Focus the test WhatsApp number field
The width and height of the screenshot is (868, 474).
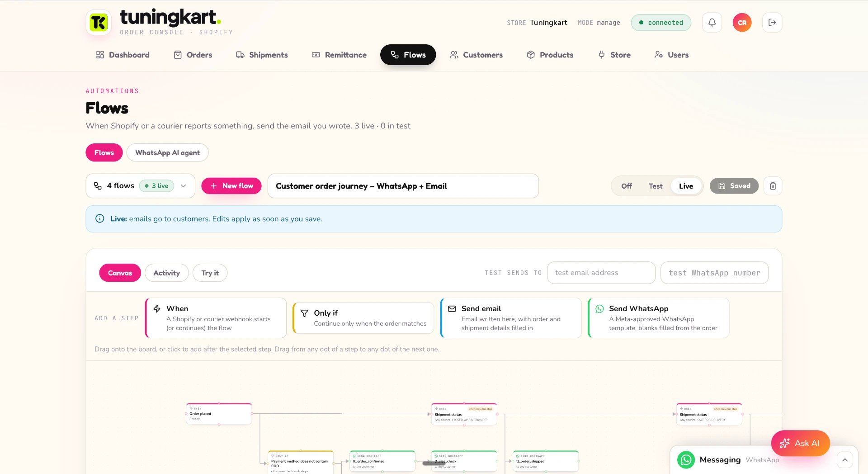[714, 273]
